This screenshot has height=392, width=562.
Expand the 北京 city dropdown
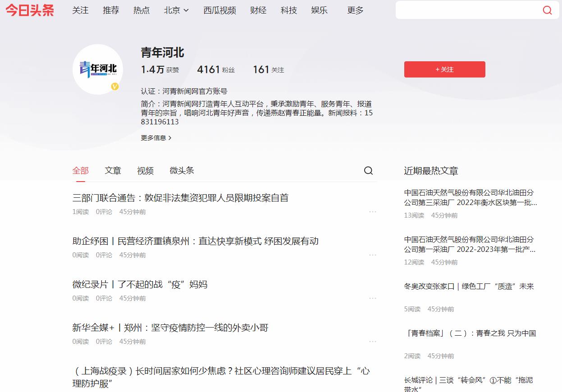176,10
